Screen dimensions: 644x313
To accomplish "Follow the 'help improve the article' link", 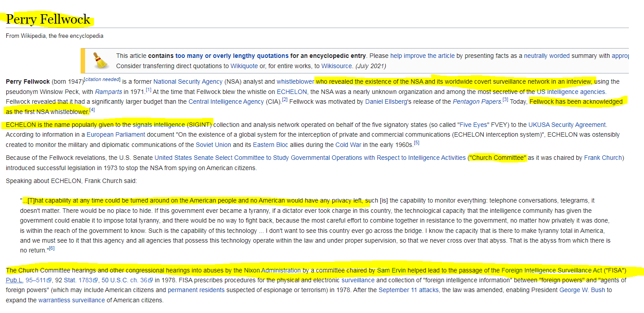I will coord(422,56).
